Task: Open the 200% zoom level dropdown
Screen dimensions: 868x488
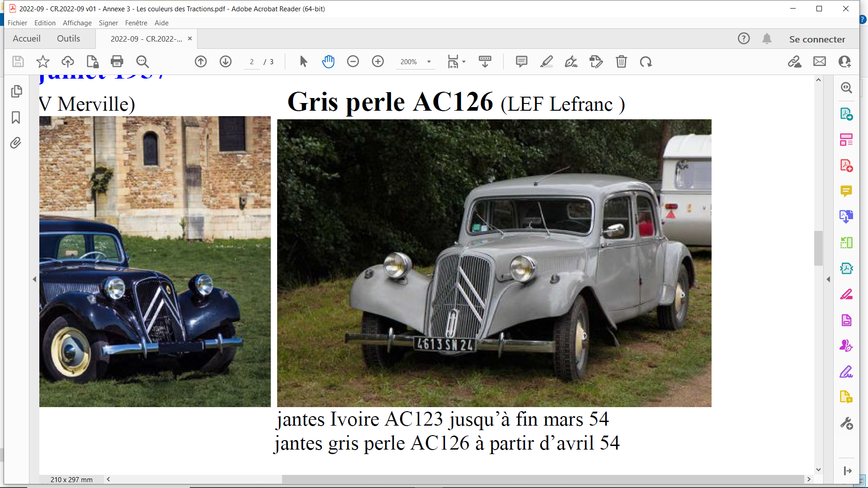Action: (429, 62)
